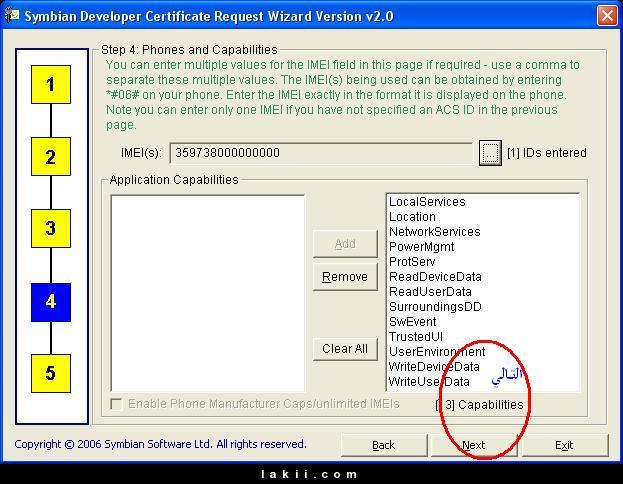Viewport: 623px width, 484px height.
Task: Select SwEvent capability
Action: click(x=412, y=322)
